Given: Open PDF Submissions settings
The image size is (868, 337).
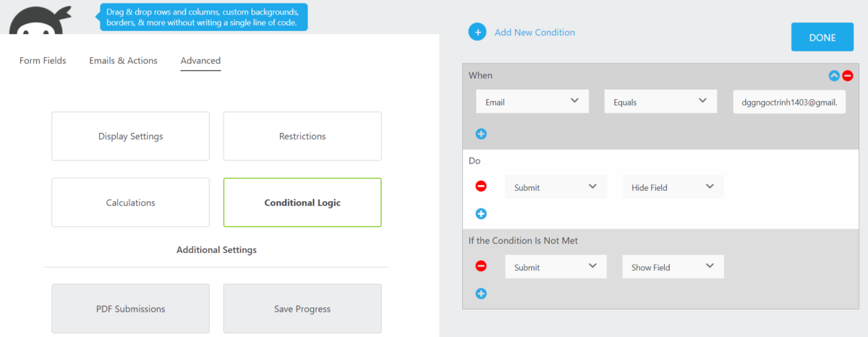Looking at the screenshot, I should pyautogui.click(x=130, y=309).
